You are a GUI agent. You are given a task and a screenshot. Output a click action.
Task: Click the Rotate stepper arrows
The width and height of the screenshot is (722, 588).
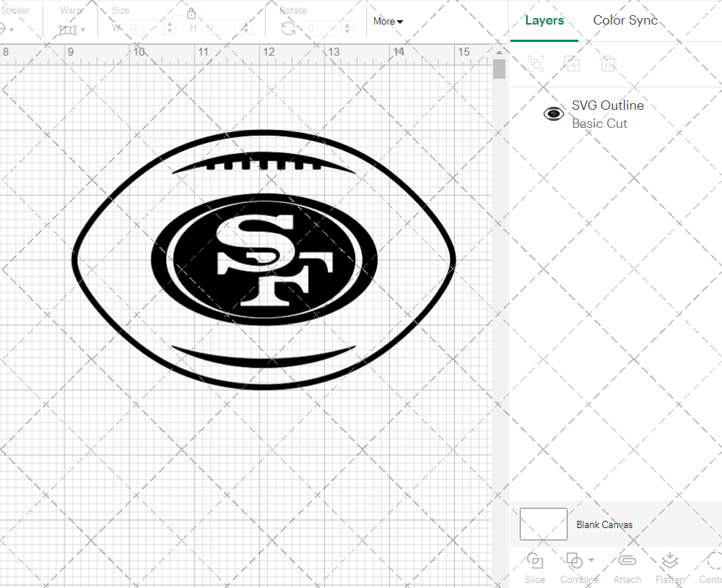(x=348, y=27)
